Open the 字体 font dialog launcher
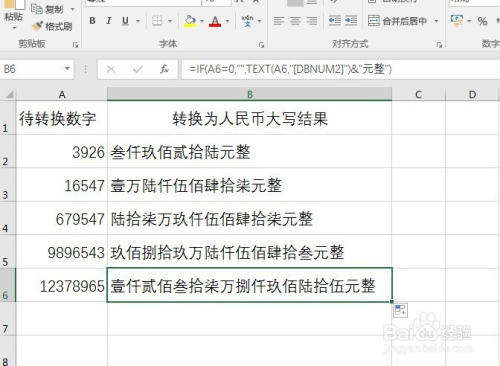 point(261,45)
